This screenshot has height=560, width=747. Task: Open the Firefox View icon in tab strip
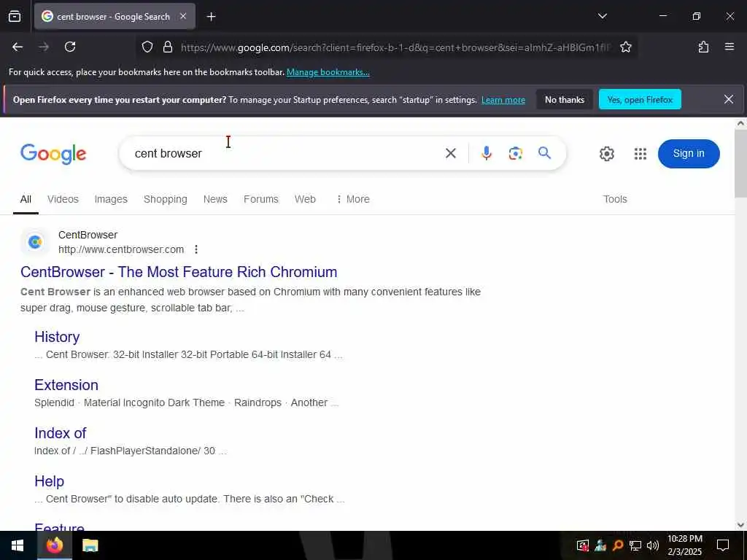pyautogui.click(x=15, y=17)
